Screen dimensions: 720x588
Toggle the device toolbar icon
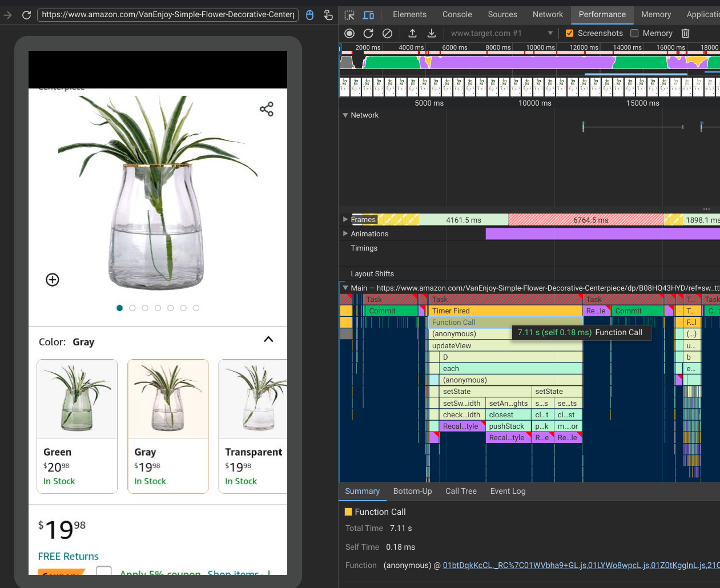(x=368, y=15)
